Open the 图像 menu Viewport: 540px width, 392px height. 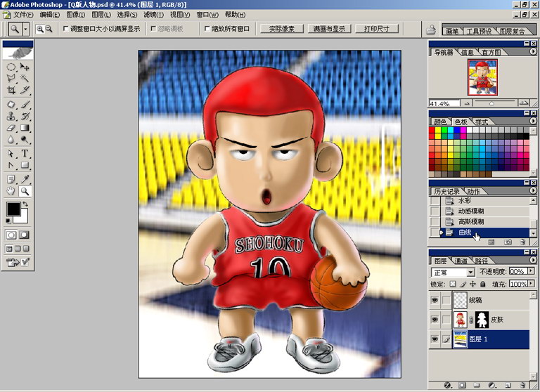[x=76, y=15]
